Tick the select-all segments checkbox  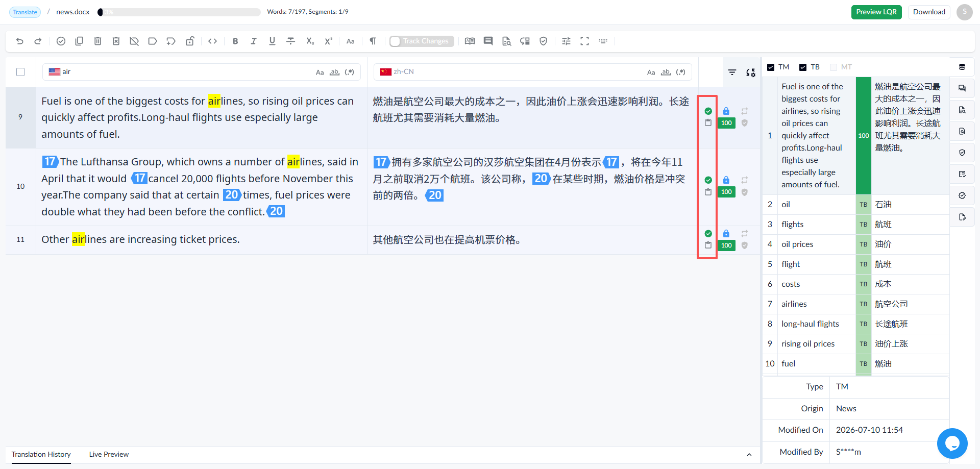tap(20, 72)
